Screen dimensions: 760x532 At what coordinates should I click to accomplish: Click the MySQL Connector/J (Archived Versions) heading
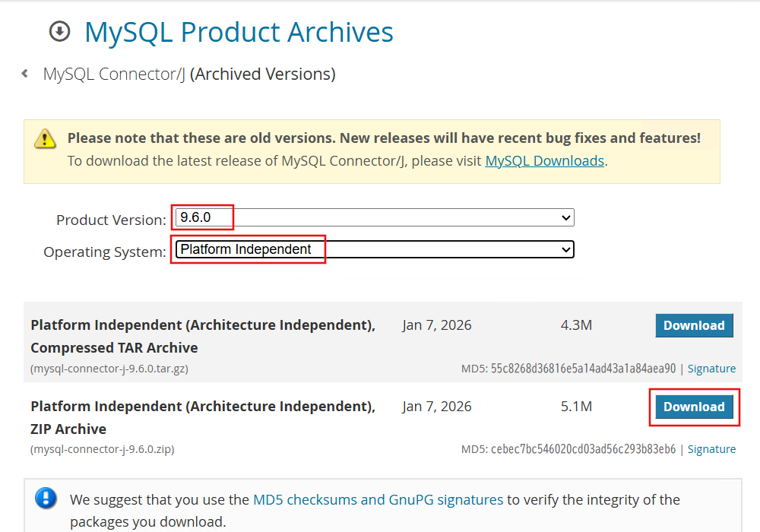point(189,74)
